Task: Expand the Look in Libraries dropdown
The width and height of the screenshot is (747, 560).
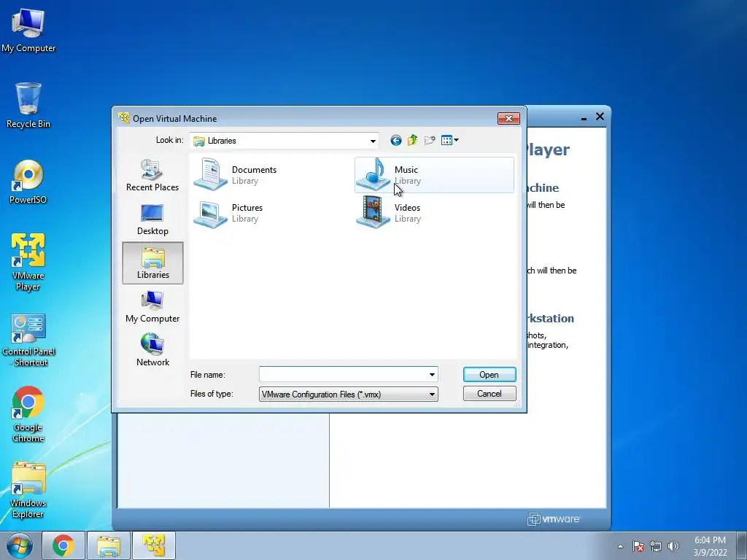Action: [x=373, y=141]
